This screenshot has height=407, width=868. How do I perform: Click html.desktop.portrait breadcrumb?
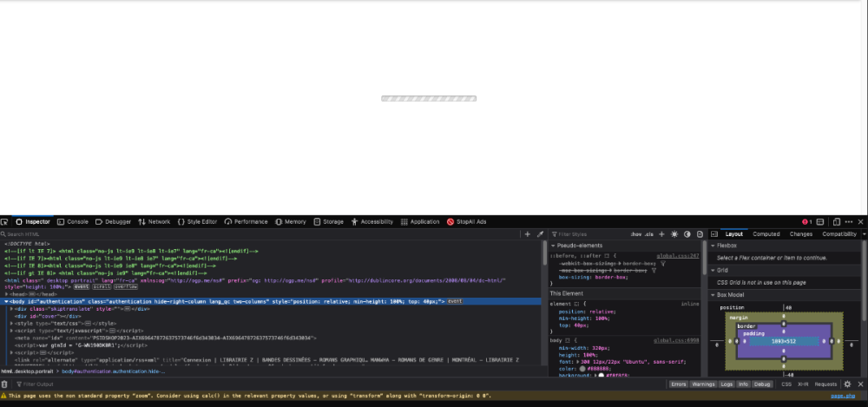tap(27, 371)
